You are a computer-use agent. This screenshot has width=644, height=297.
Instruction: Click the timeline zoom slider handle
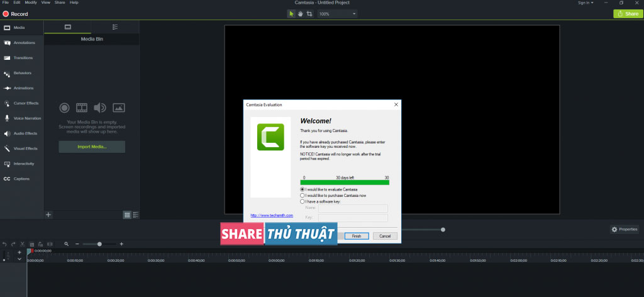[99, 244]
